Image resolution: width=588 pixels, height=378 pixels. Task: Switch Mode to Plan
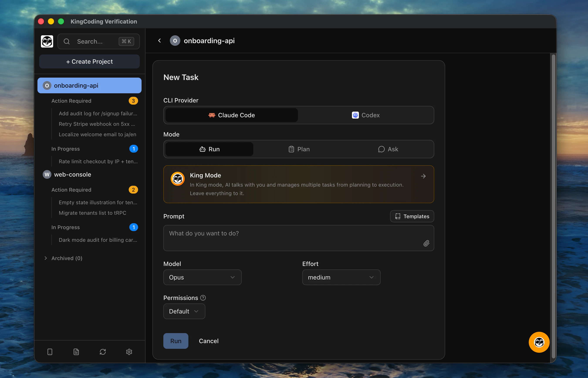(x=299, y=149)
